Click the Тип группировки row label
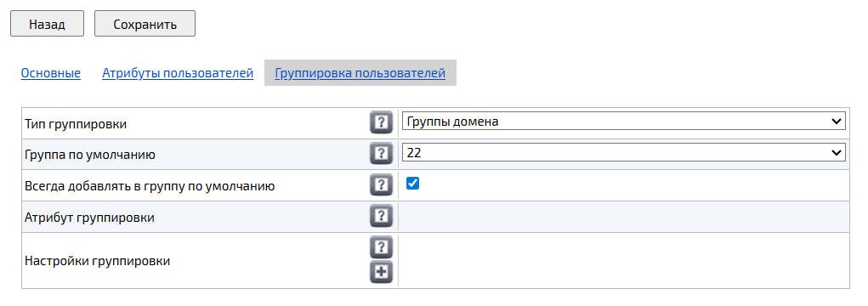868x306 pixels. [x=76, y=124]
